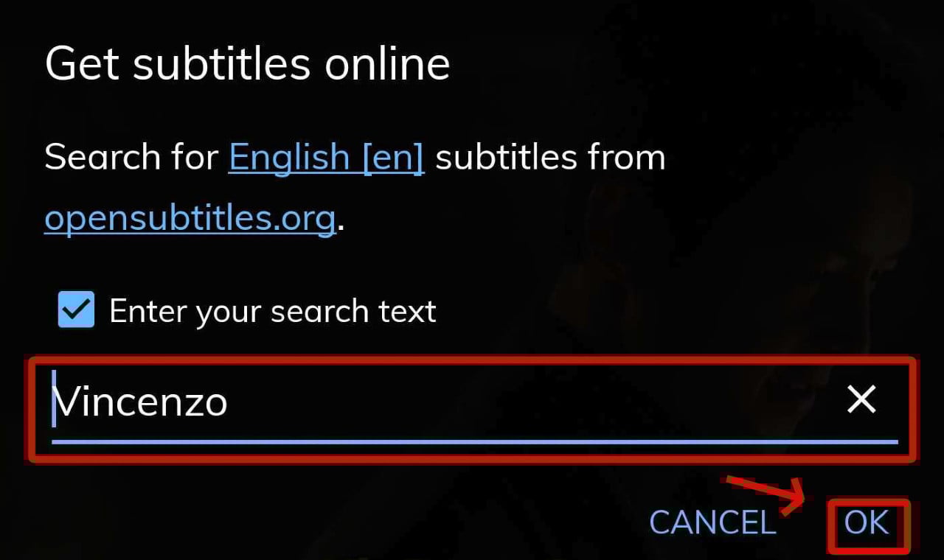Screen dimensions: 944x560
Task: Click the word Vincenzo in the field
Action: point(141,402)
